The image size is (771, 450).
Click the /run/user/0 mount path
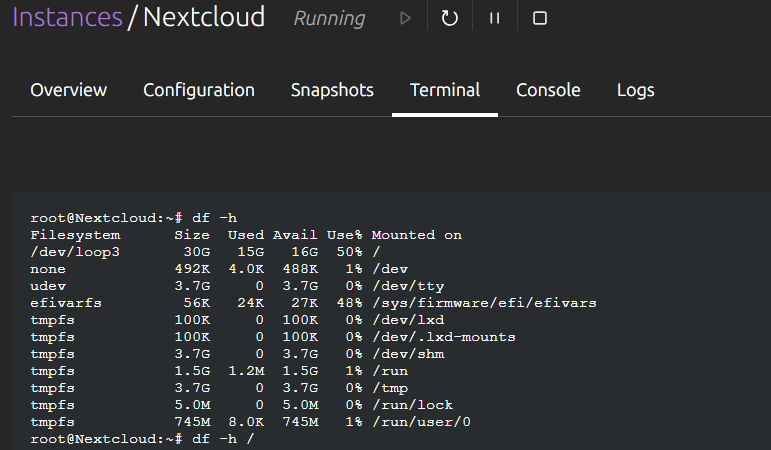point(421,422)
